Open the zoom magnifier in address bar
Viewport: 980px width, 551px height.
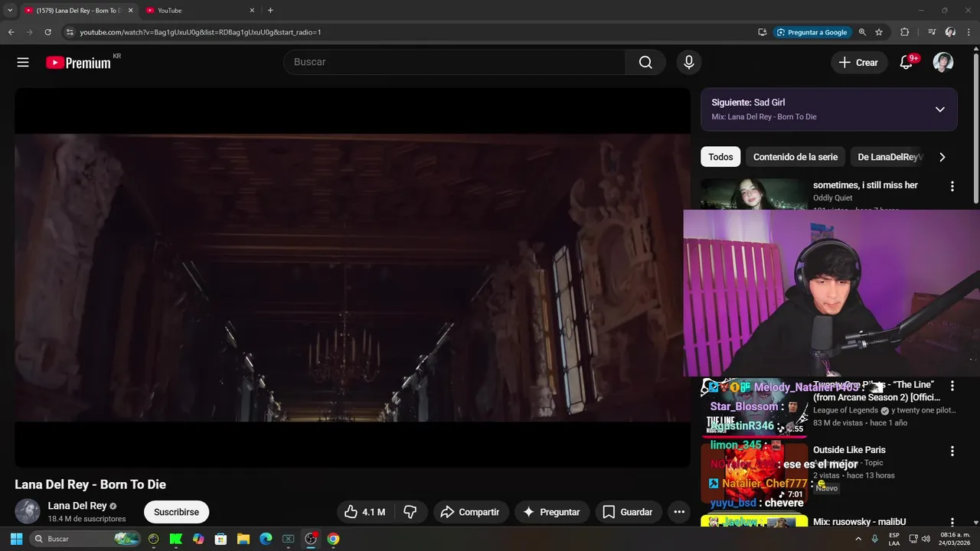coord(862,32)
